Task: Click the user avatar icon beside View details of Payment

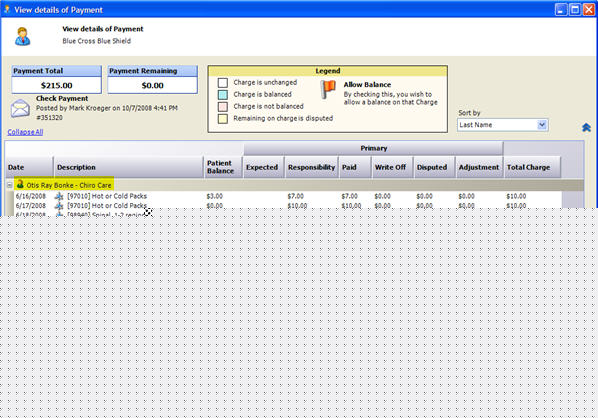Action: click(x=23, y=37)
